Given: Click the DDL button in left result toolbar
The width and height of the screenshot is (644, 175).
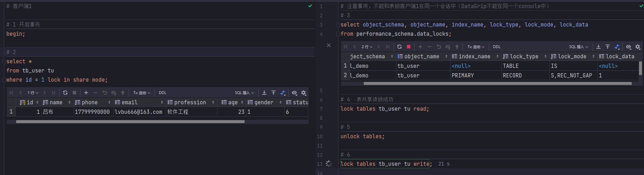Looking at the screenshot, I should (x=162, y=93).
